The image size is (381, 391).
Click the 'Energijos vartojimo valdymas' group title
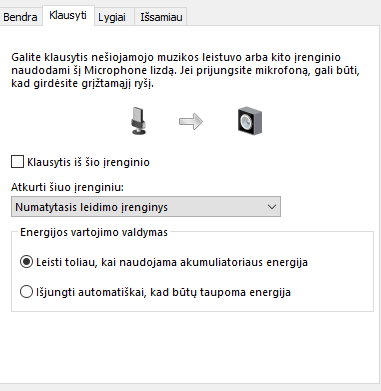(94, 232)
